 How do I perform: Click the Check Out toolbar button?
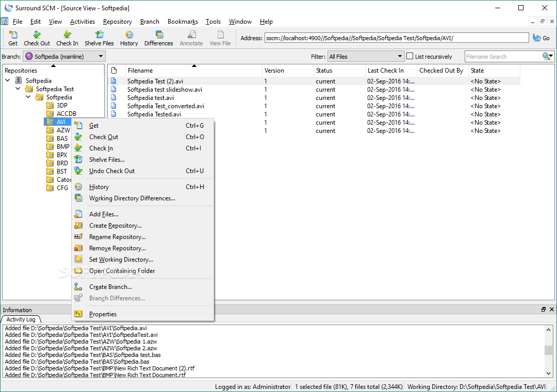tap(37, 38)
